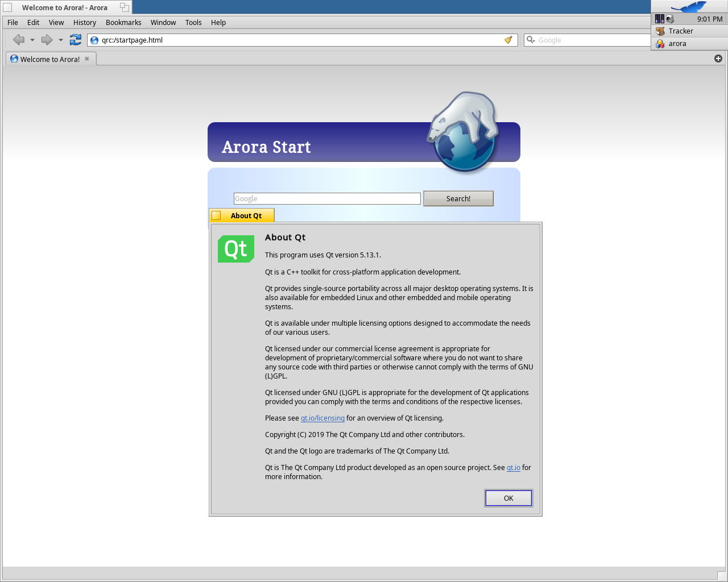
Task: Open the History menu
Action: click(x=85, y=23)
